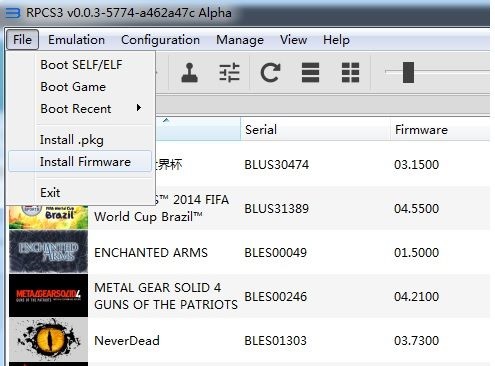Open the Emulation menu
Screen dimensions: 495x366
[x=76, y=40]
